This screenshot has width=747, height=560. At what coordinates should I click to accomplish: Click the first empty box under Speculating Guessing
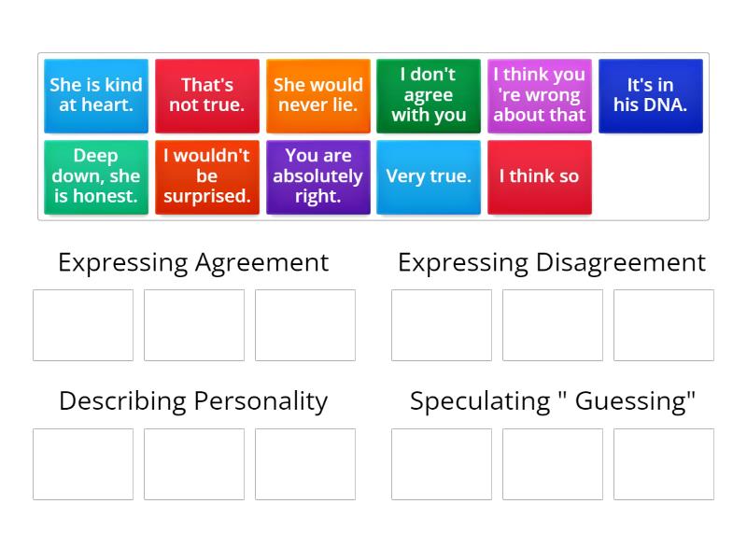click(x=441, y=463)
